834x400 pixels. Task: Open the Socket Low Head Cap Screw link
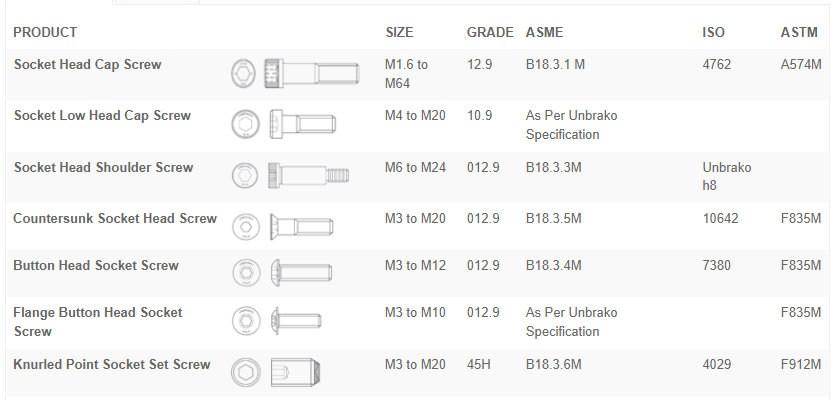click(102, 116)
